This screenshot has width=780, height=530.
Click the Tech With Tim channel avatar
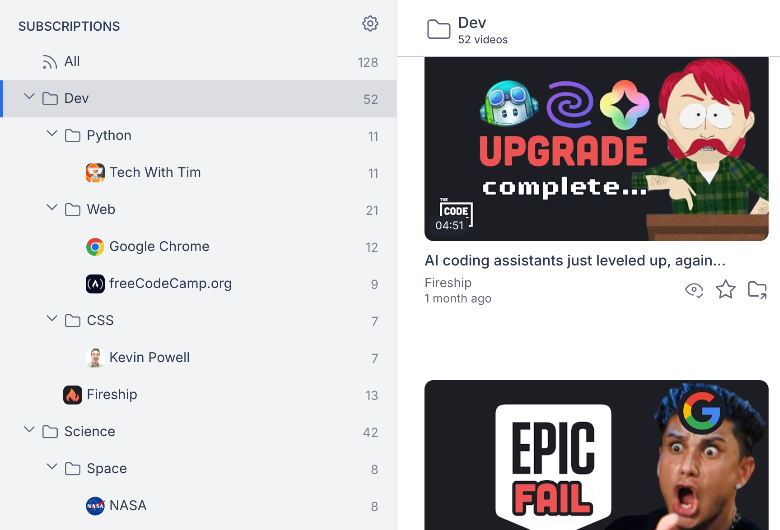click(x=95, y=173)
